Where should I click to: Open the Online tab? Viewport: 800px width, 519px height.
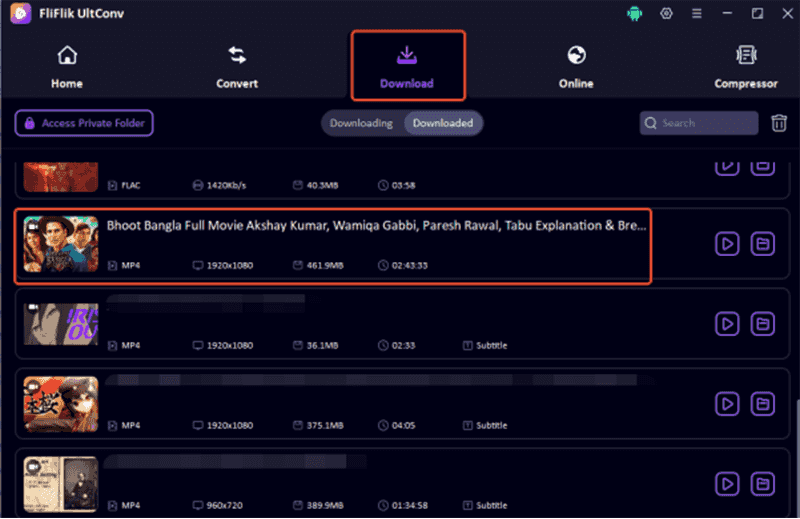point(576,67)
